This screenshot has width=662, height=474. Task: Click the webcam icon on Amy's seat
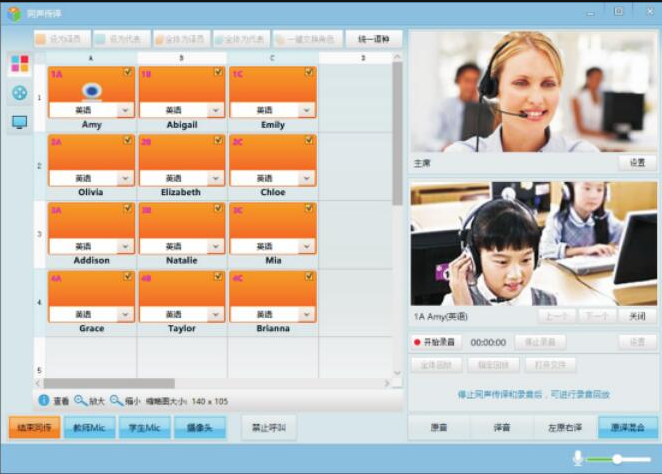pyautogui.click(x=92, y=91)
